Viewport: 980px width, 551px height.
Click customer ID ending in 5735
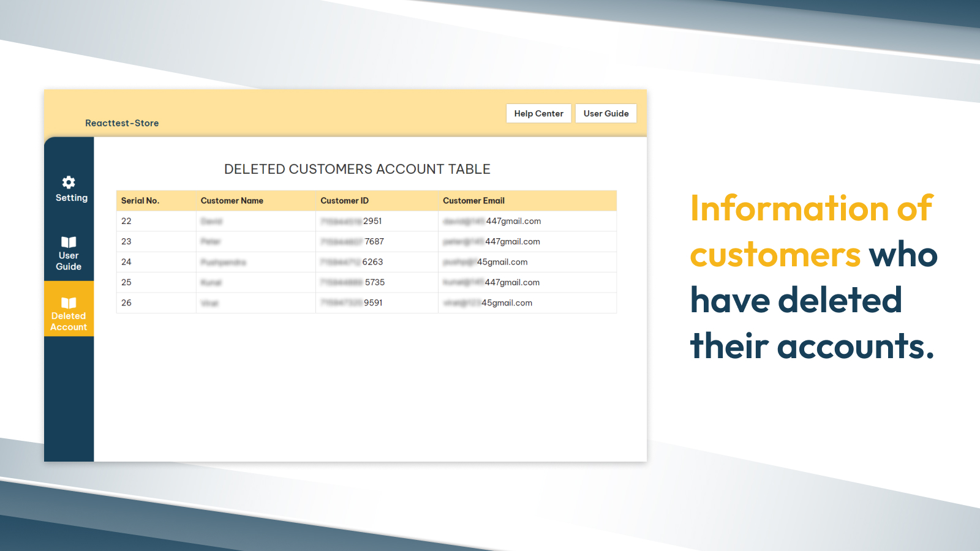tap(353, 282)
